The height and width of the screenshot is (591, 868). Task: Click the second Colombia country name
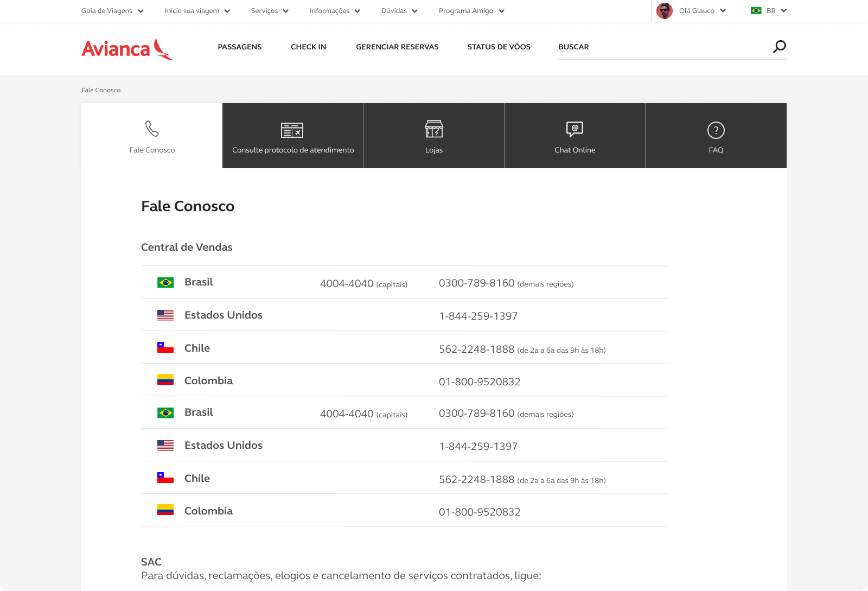(x=208, y=511)
